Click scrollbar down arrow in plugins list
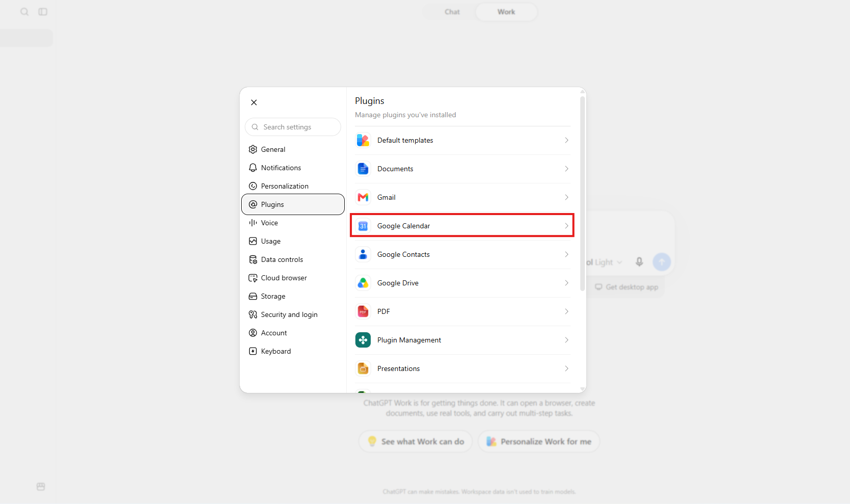This screenshot has width=850, height=504. 582,389
